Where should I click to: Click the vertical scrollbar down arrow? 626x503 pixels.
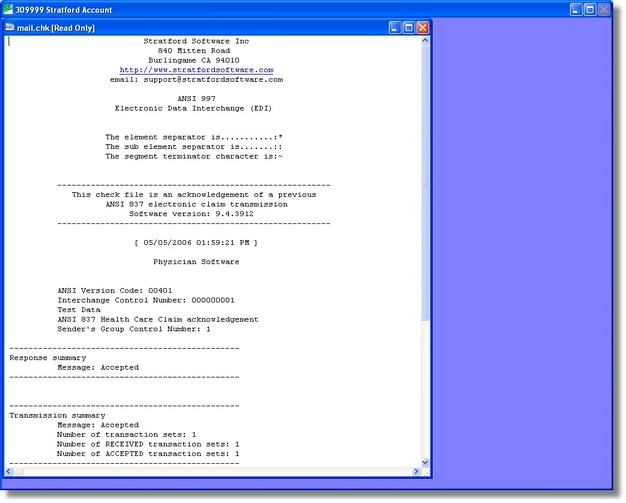(425, 462)
